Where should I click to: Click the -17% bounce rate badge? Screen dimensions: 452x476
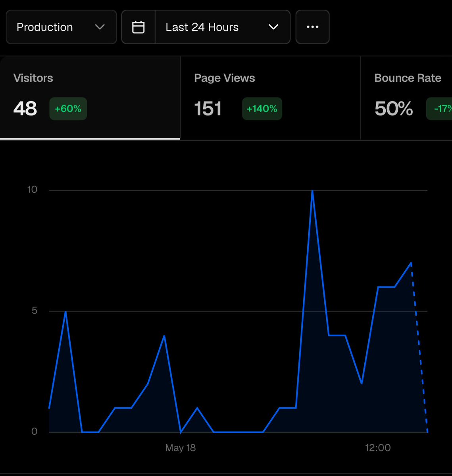[x=439, y=109]
